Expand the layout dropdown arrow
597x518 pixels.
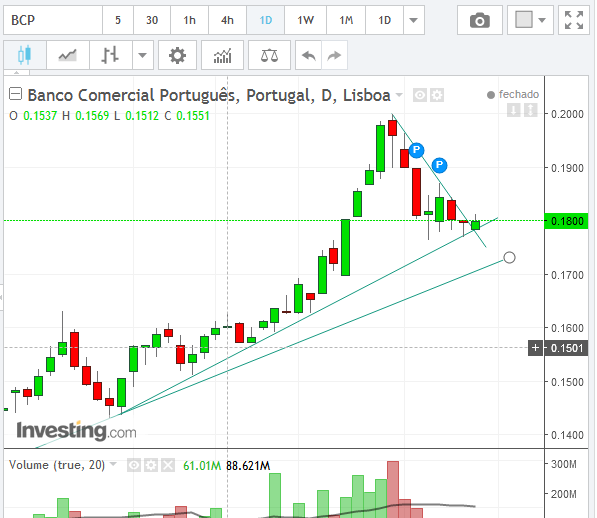click(x=542, y=20)
